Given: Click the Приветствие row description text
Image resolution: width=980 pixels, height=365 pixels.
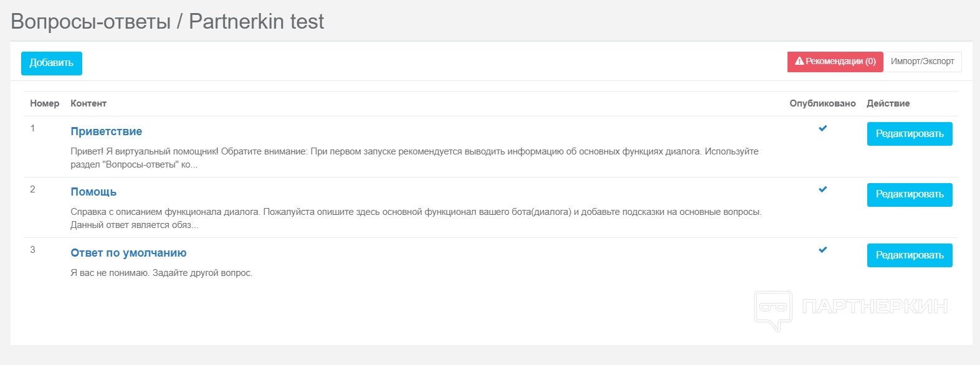Looking at the screenshot, I should point(414,158).
